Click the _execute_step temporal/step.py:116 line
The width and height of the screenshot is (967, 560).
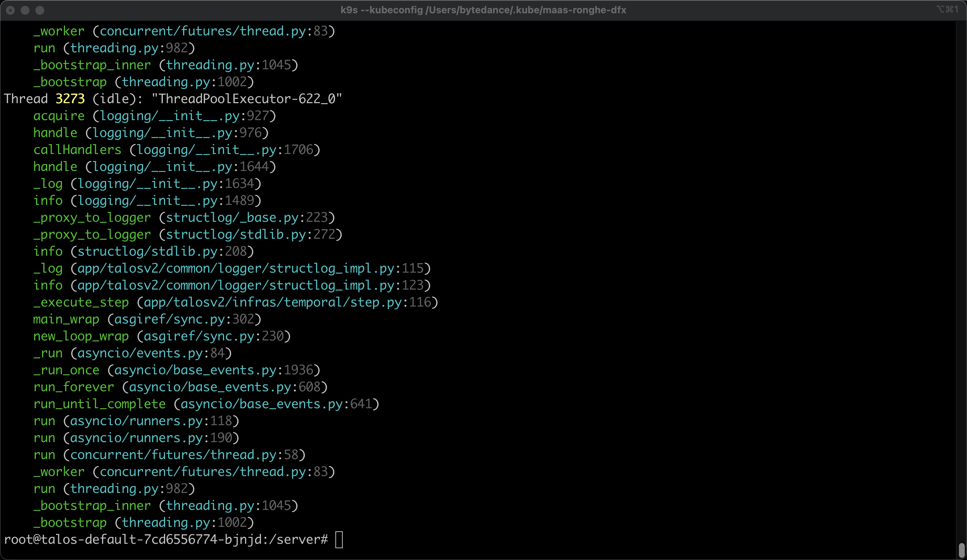click(x=235, y=302)
